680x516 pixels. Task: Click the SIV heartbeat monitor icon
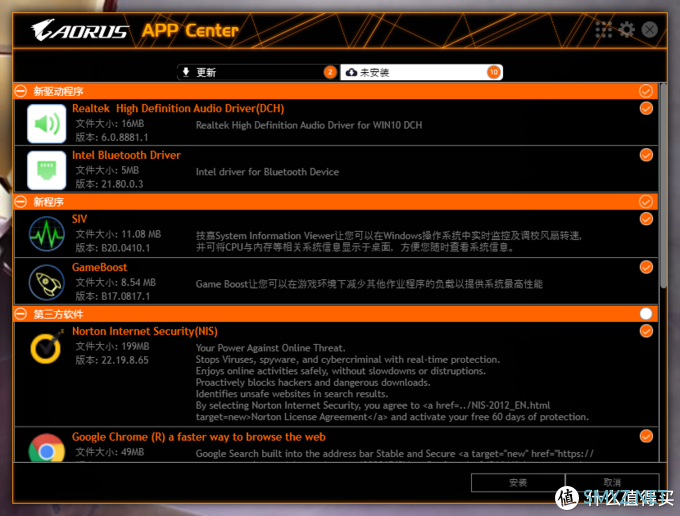[46, 234]
